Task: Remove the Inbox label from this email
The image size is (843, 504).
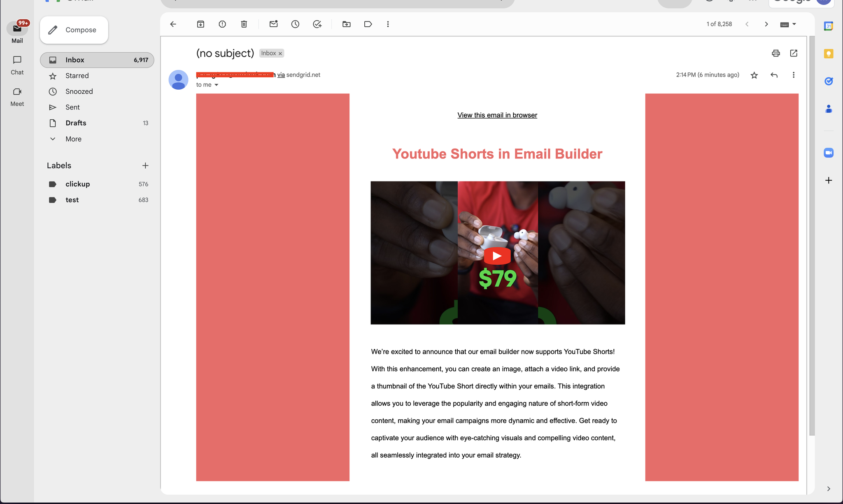Action: (280, 53)
